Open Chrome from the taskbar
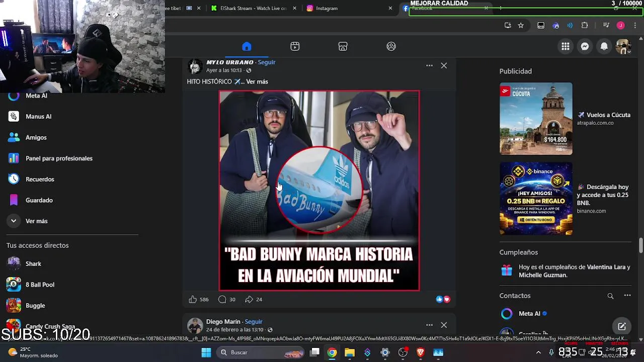Screen dimensions: 644x362 (x=332, y=352)
